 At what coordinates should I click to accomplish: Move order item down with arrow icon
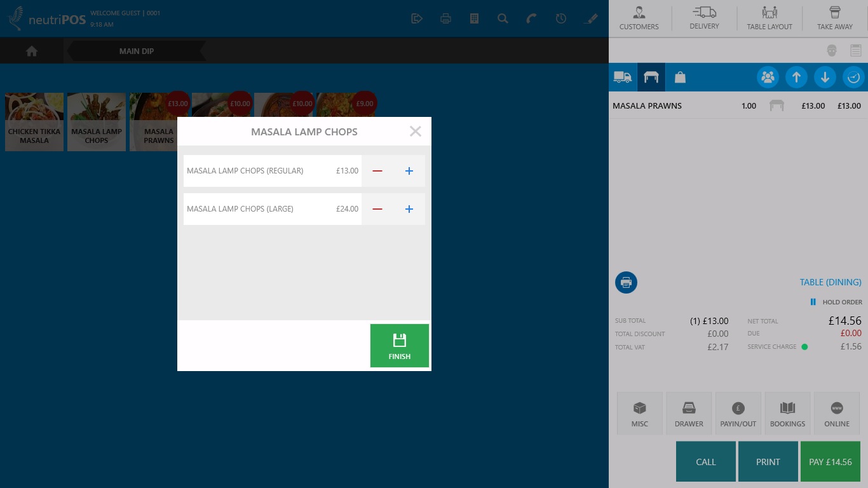(825, 77)
